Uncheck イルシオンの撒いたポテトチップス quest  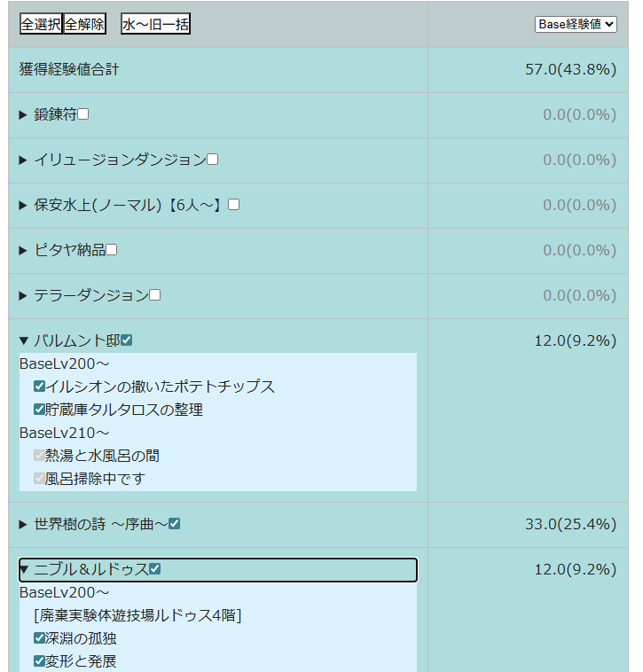(39, 387)
